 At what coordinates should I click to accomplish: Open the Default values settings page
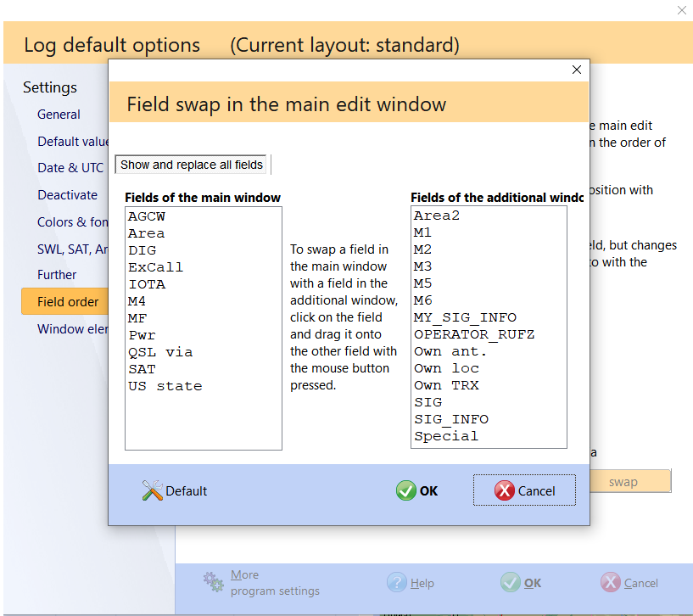(73, 142)
